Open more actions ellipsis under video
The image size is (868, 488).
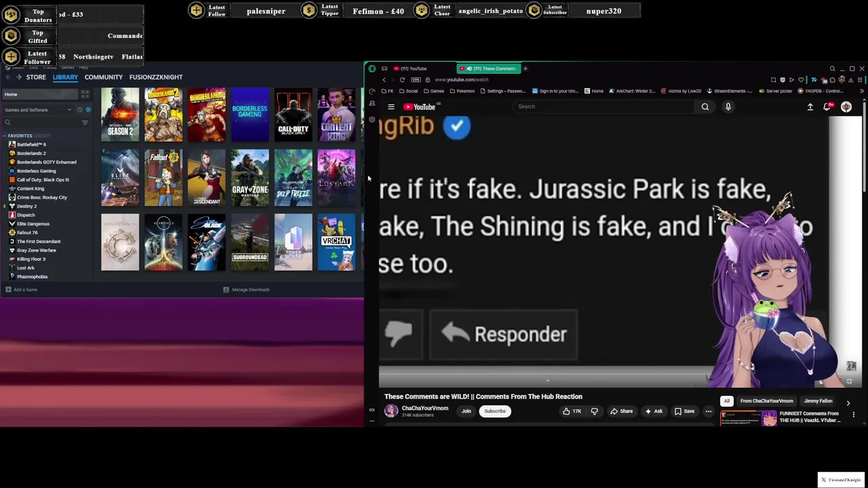click(709, 411)
